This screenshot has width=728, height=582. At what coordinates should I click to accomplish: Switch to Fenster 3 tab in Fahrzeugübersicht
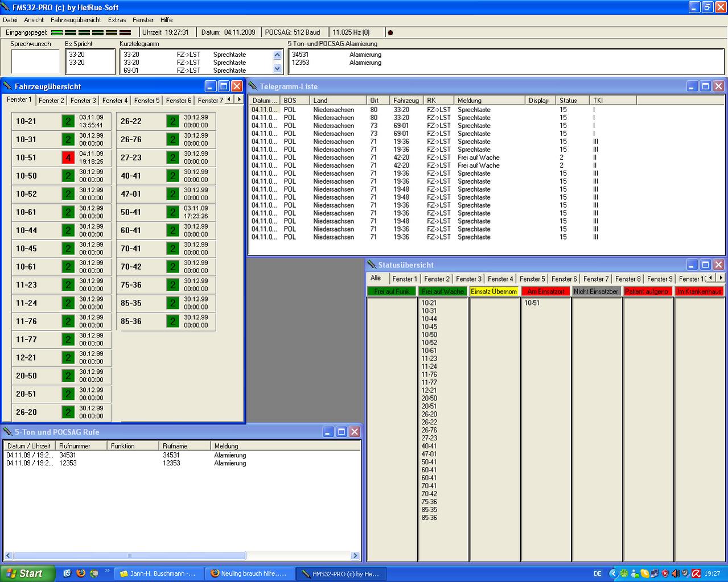(83, 101)
